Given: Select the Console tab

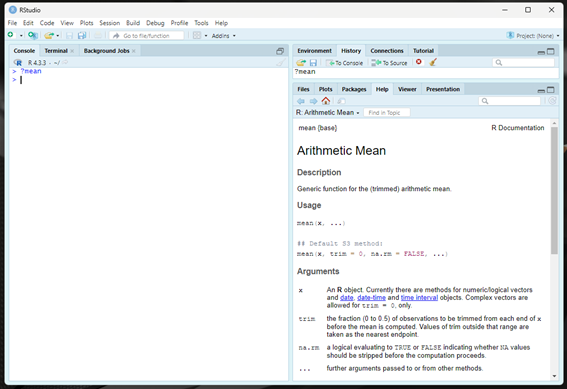Looking at the screenshot, I should pos(24,51).
